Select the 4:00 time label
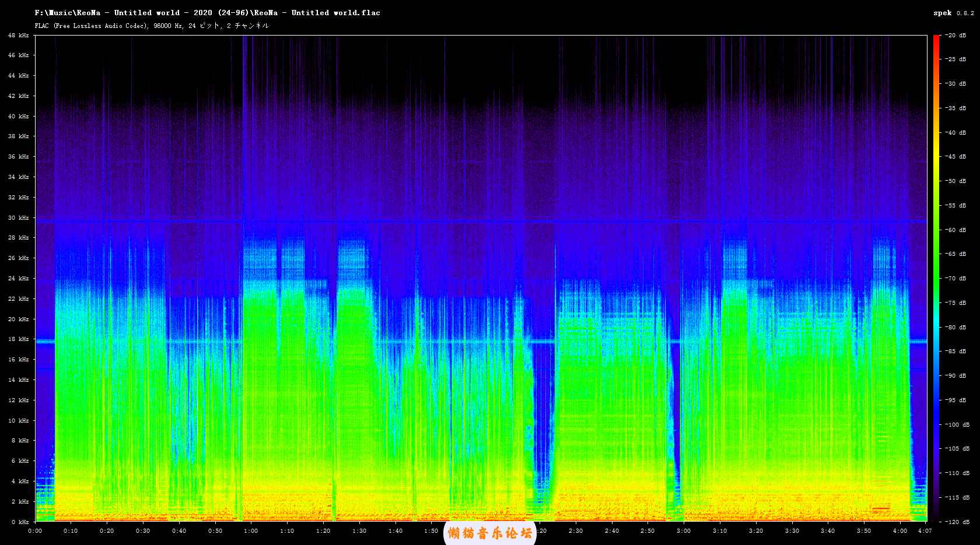The height and width of the screenshot is (545, 980). point(900,531)
